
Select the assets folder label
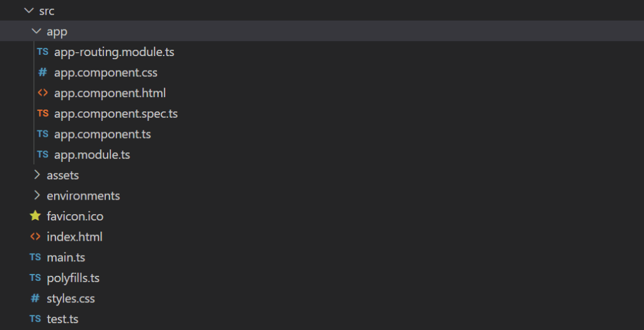click(x=62, y=175)
